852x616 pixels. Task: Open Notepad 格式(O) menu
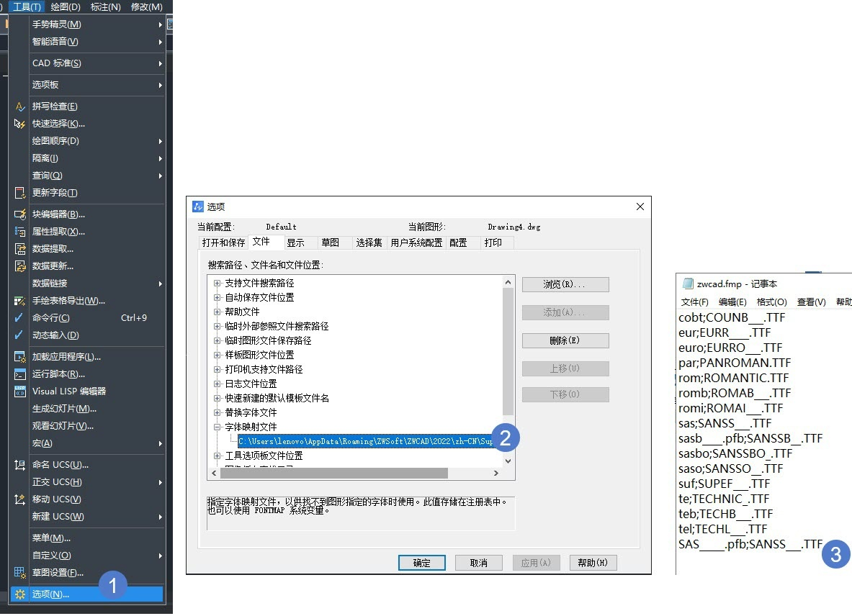click(771, 302)
